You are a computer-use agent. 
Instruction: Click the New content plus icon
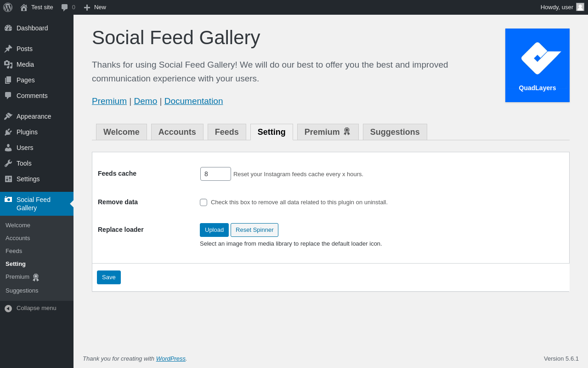click(x=87, y=7)
